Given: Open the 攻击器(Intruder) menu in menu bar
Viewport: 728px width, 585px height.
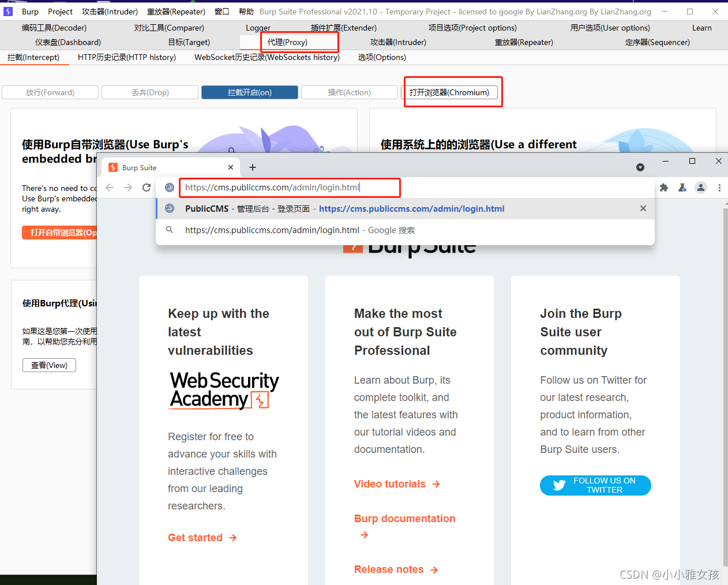Looking at the screenshot, I should pos(110,12).
